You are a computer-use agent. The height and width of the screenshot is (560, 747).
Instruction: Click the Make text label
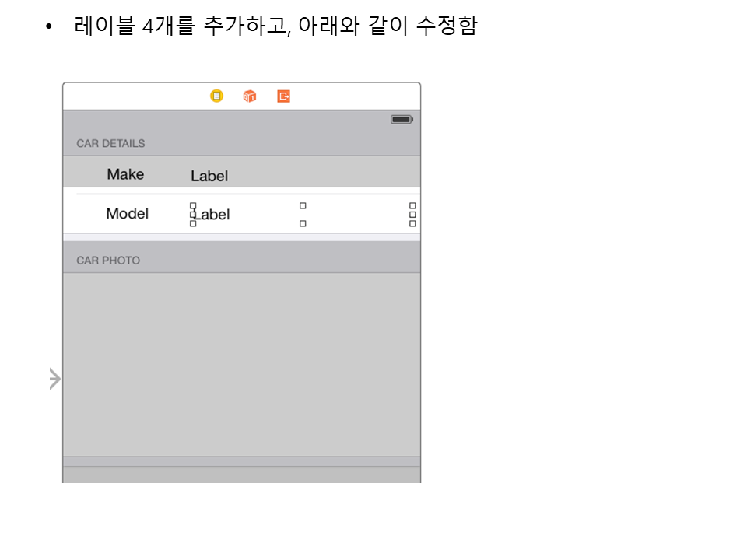pyautogui.click(x=125, y=174)
